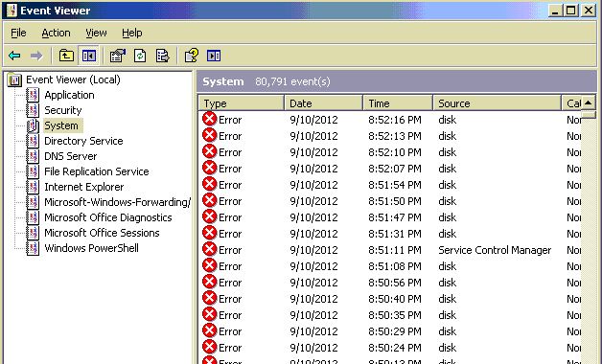Viewport: 602px width, 364px height.
Task: Click the error icon of the 8:50:24 PM event
Action: (x=210, y=348)
